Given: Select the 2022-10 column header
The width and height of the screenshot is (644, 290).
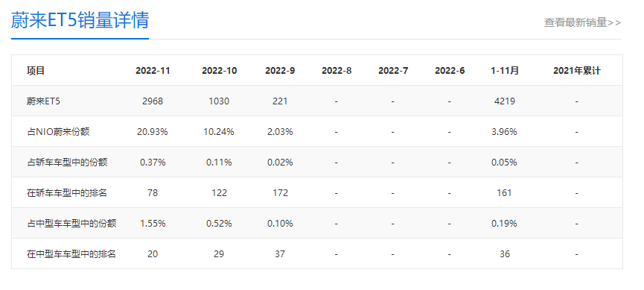Looking at the screenshot, I should (x=220, y=71).
